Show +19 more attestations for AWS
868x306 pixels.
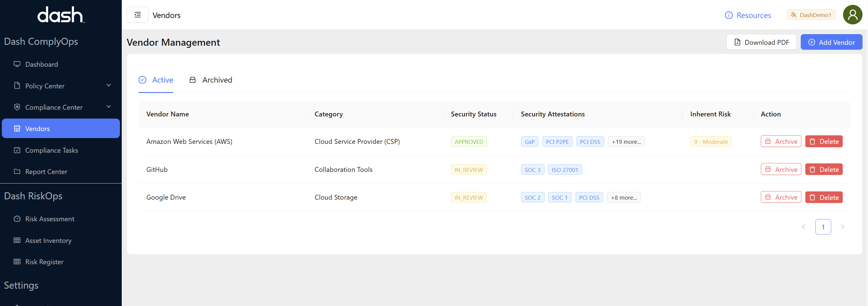[626, 142]
